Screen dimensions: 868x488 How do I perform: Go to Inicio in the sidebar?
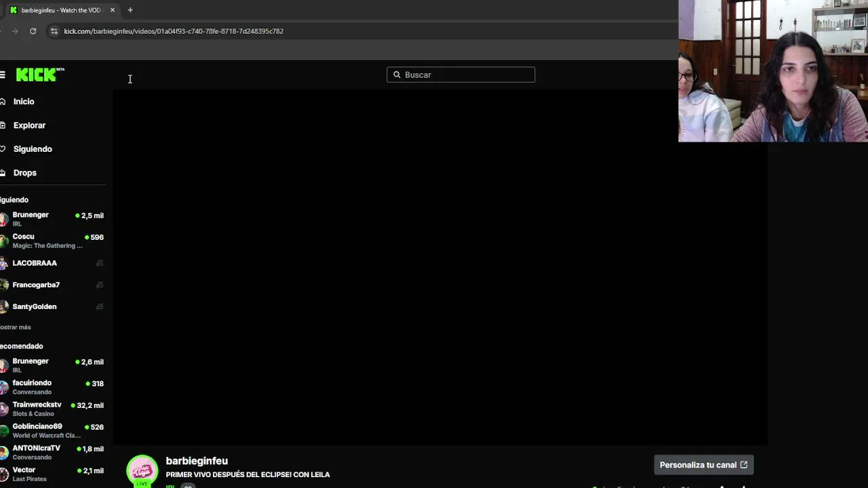click(x=24, y=102)
